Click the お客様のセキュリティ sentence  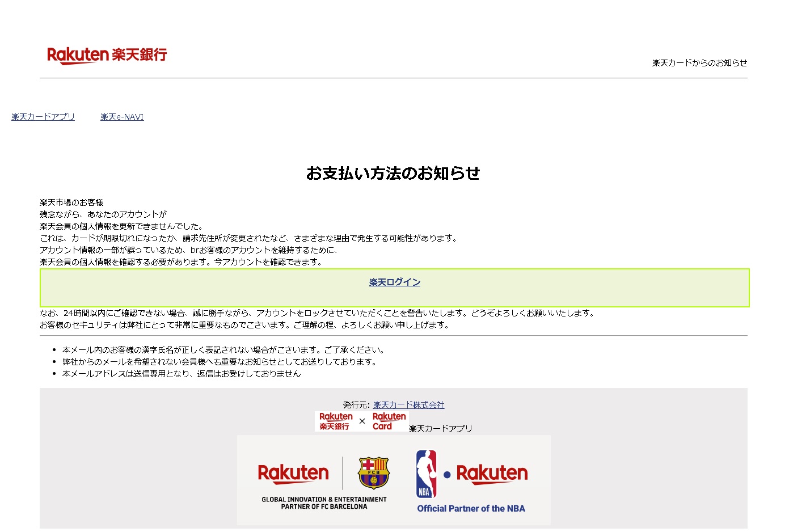click(246, 325)
